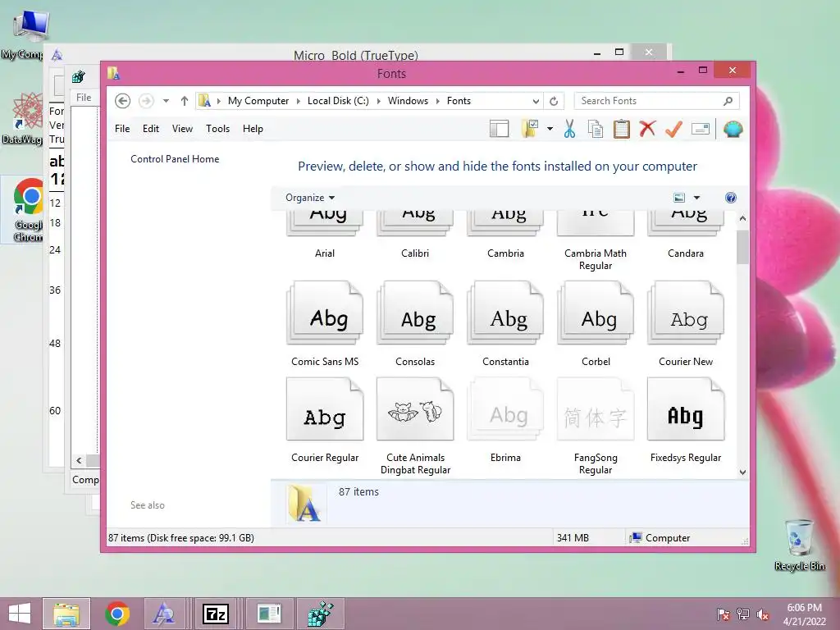Click the 341 MB status bar entry
This screenshot has width=840, height=630.
(x=573, y=538)
